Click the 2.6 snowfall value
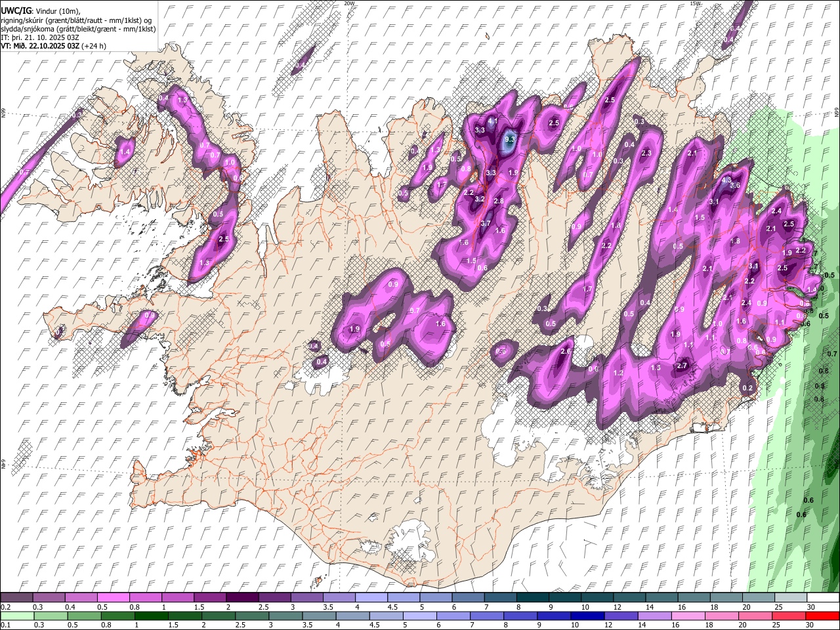The height and width of the screenshot is (630, 840). [x=566, y=352]
